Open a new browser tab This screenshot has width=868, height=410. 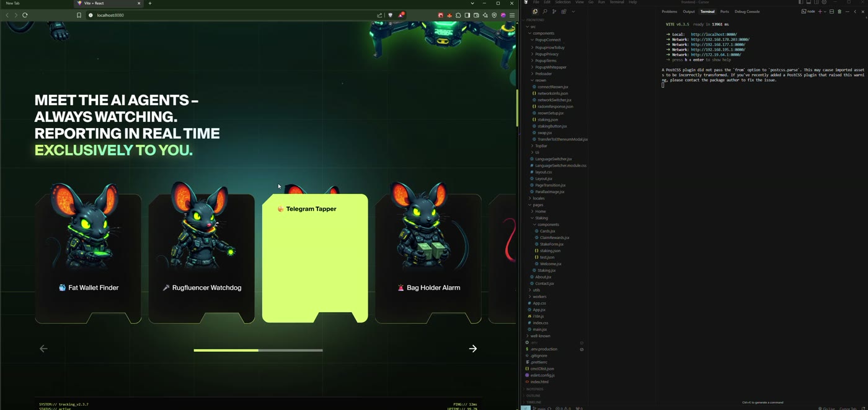(150, 3)
